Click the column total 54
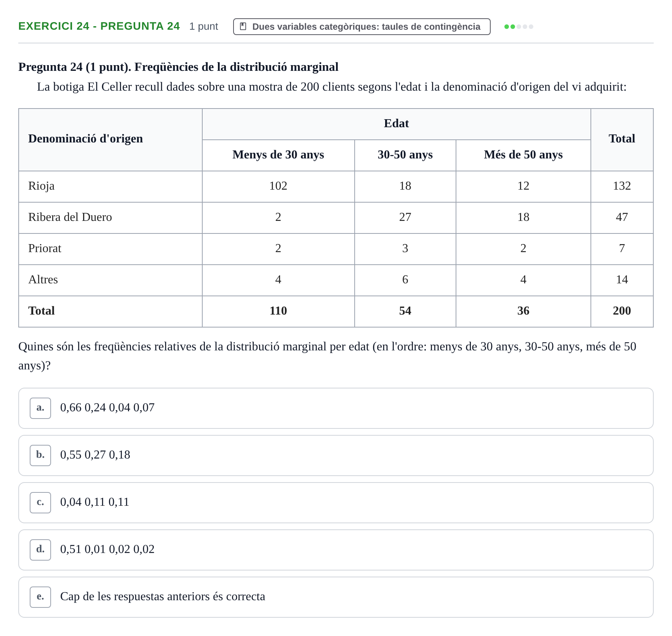 pos(405,311)
